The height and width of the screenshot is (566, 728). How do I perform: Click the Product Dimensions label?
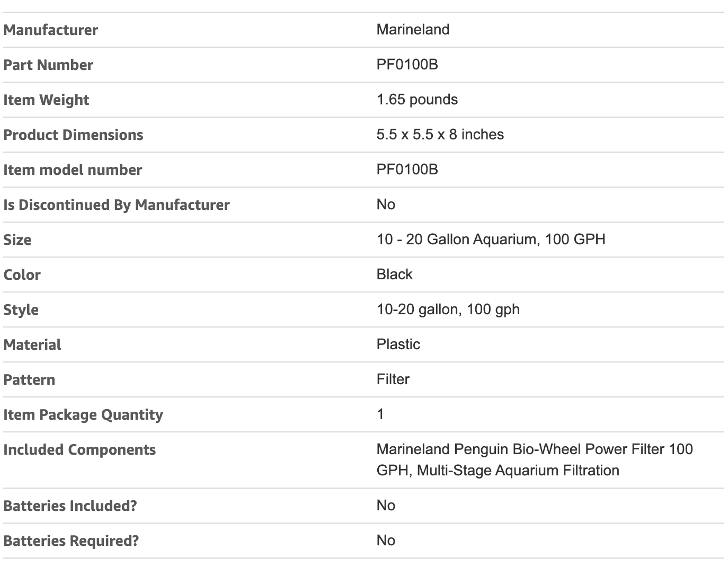(x=73, y=135)
